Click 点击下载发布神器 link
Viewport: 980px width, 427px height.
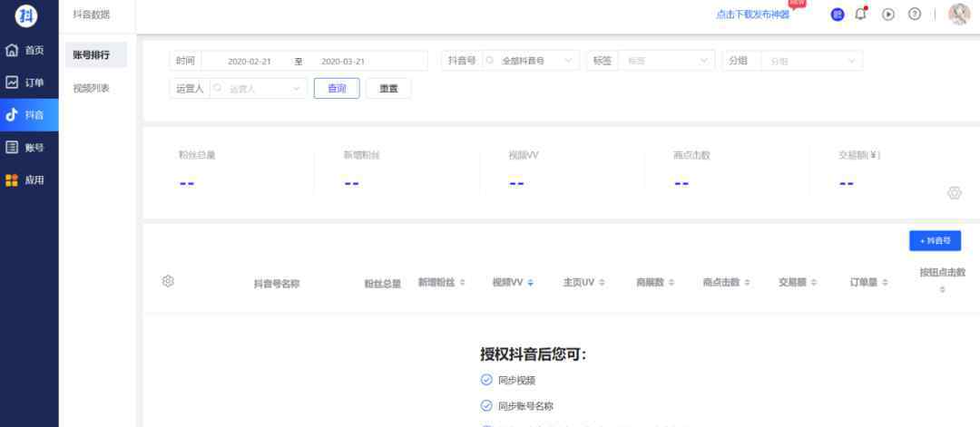tap(752, 15)
